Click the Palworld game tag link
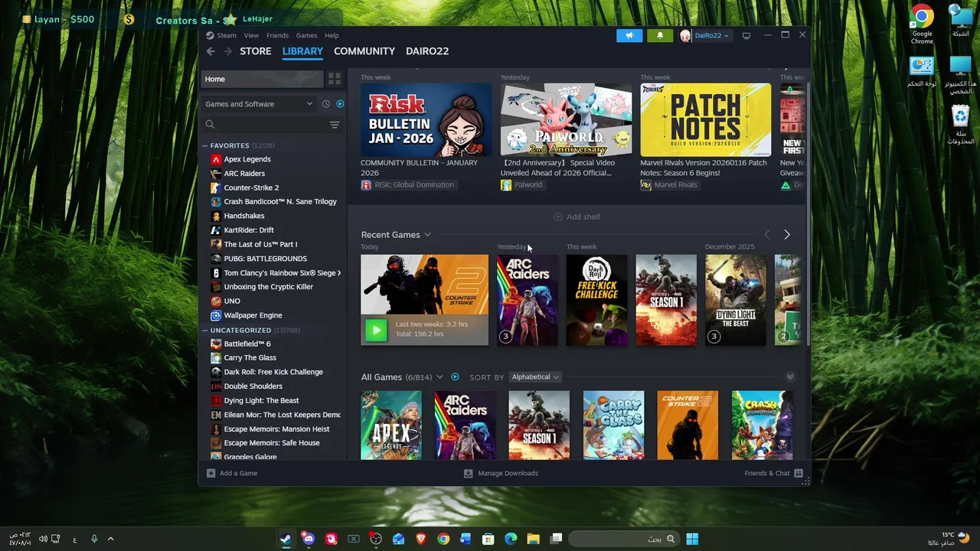Screen dimensions: 980x551 pyautogui.click(x=522, y=184)
